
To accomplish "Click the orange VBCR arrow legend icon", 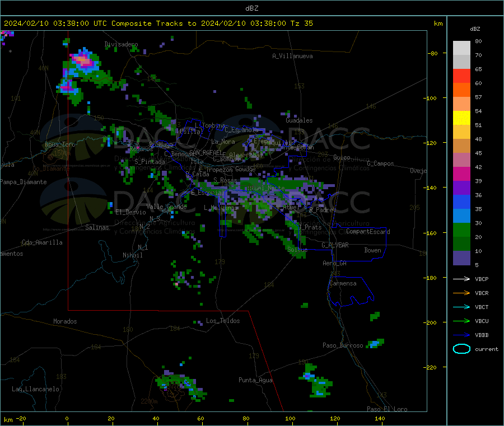I will (461, 293).
